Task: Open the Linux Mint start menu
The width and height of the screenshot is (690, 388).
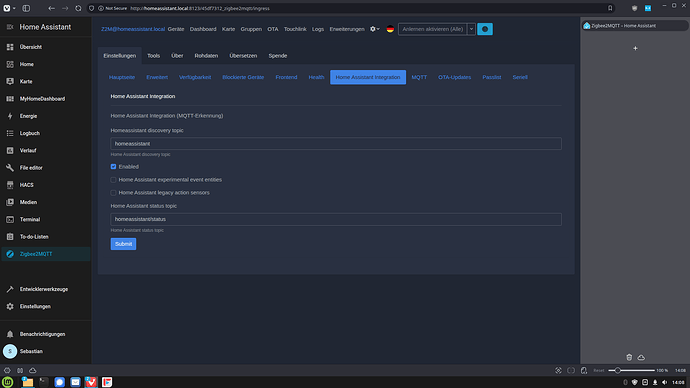Action: (x=7, y=382)
